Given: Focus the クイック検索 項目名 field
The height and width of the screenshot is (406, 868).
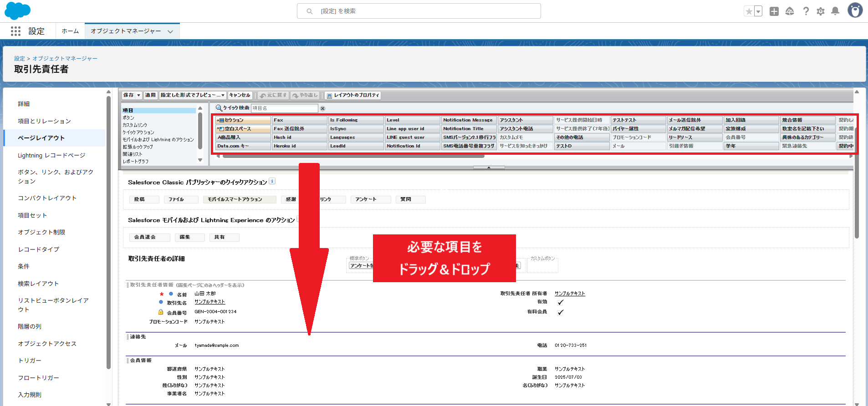Looking at the screenshot, I should click(x=284, y=108).
